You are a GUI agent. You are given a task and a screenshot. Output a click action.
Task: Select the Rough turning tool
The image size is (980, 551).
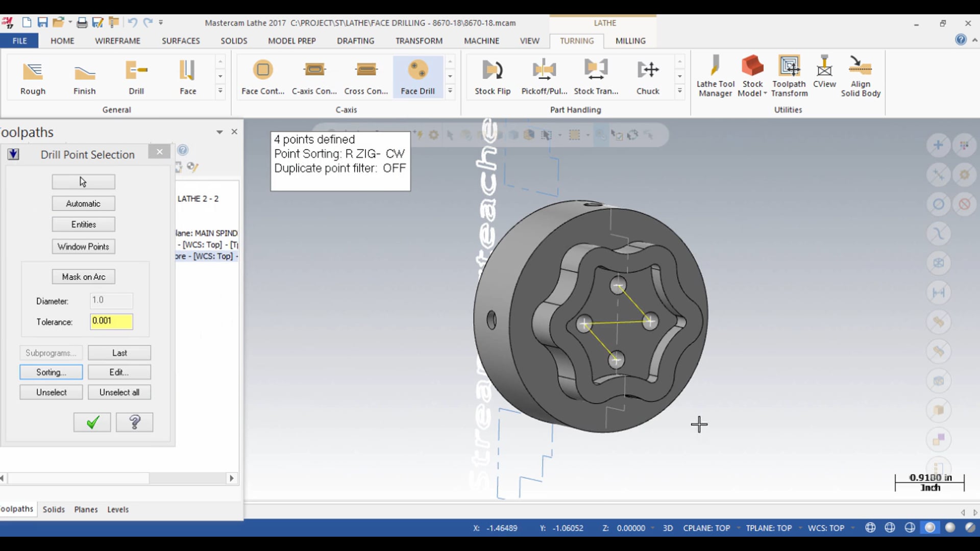(32, 76)
